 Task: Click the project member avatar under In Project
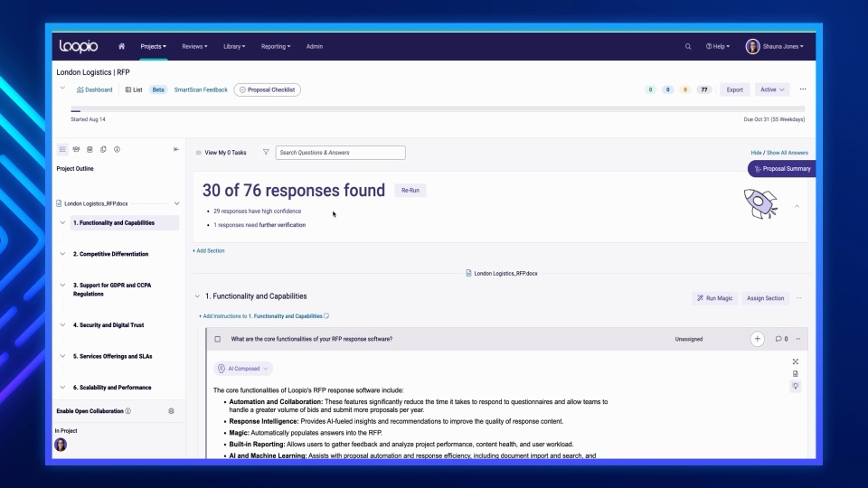pyautogui.click(x=61, y=445)
